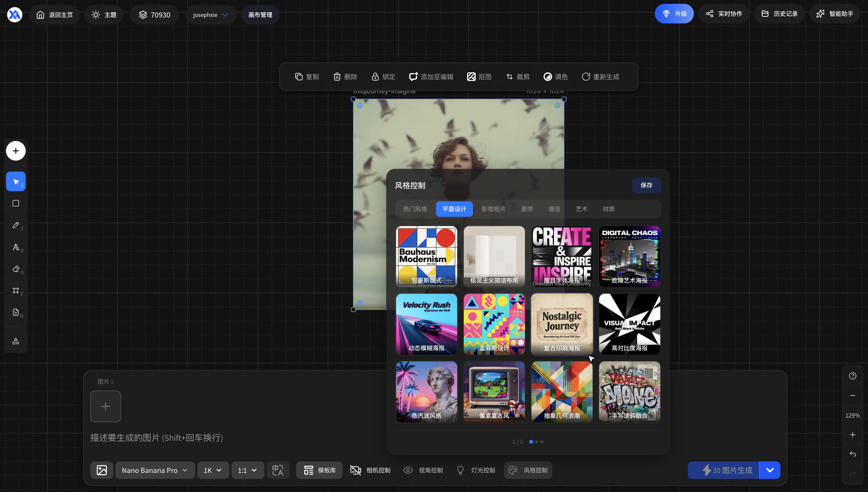Choose the 动态模糊海报 style
Screen dimensions: 868x492
point(426,324)
